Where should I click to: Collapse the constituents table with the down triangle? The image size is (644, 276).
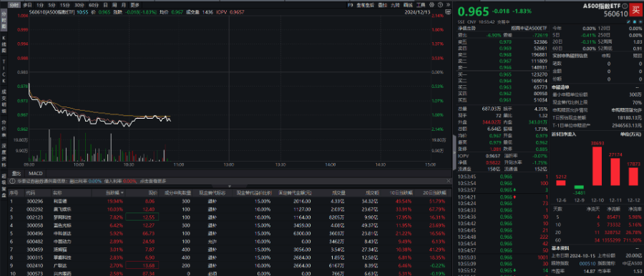pyautogui.click(x=229, y=186)
